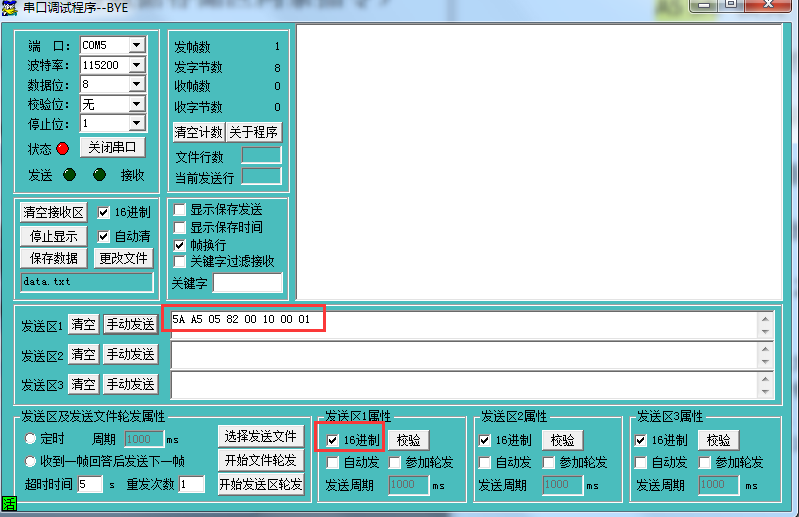Click the 重发次数 input field
This screenshot has height=517, width=799.
pos(192,484)
